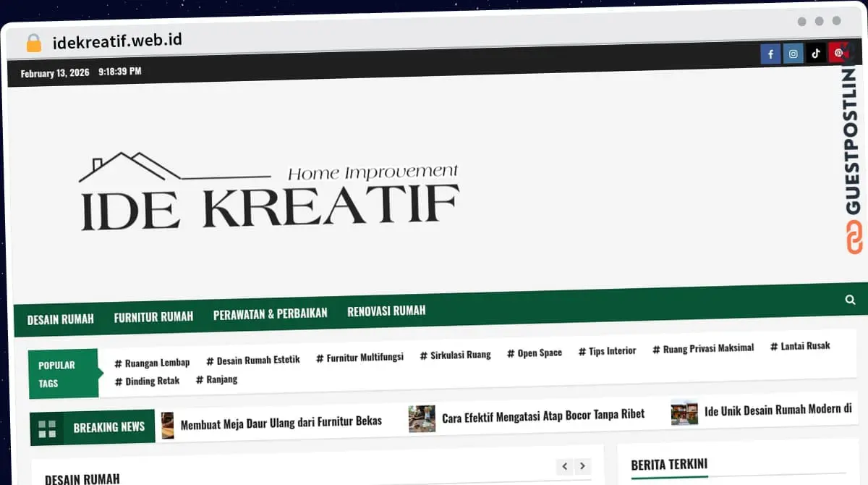The width and height of the screenshot is (868, 485).
Task: Read Cara Efektif Mengatasi Atap Bocor article
Action: [x=542, y=416]
